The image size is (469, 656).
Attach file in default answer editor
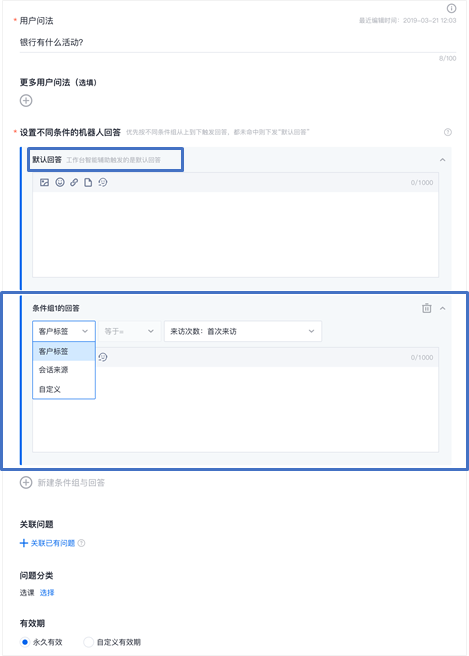pos(88,182)
